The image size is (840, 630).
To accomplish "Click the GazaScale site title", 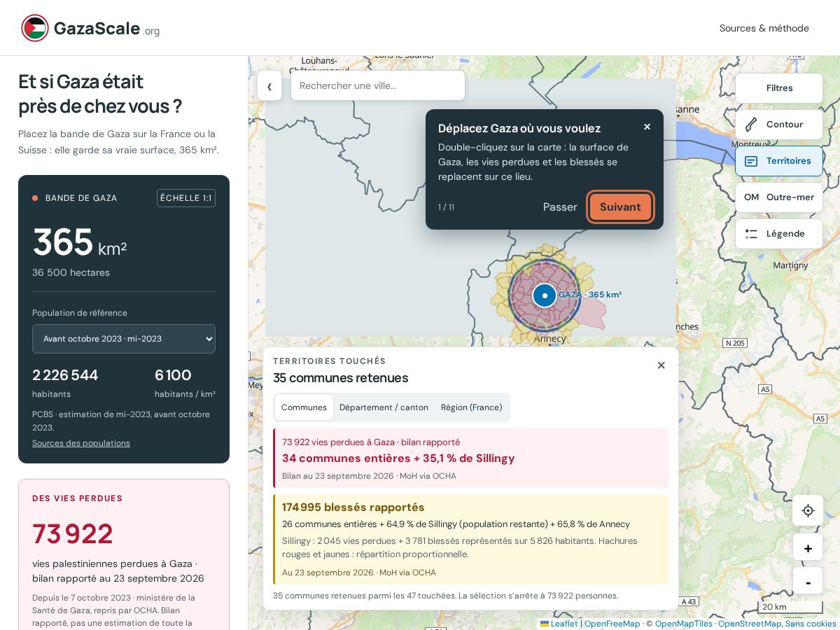I will [97, 28].
